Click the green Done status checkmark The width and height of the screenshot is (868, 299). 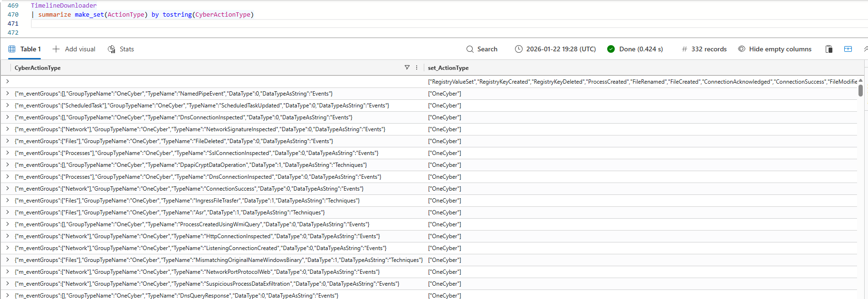(x=611, y=49)
